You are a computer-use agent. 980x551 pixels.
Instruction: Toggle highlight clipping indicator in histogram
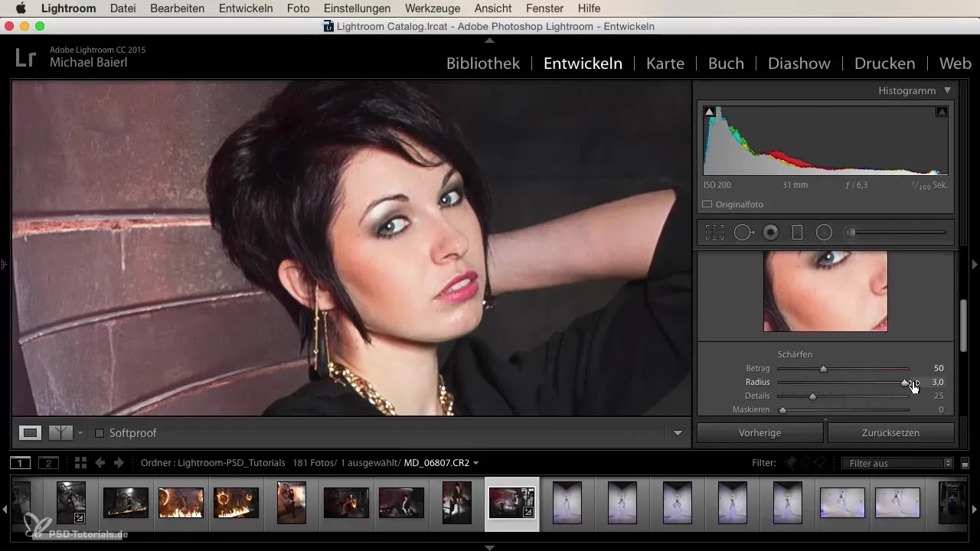tap(942, 112)
